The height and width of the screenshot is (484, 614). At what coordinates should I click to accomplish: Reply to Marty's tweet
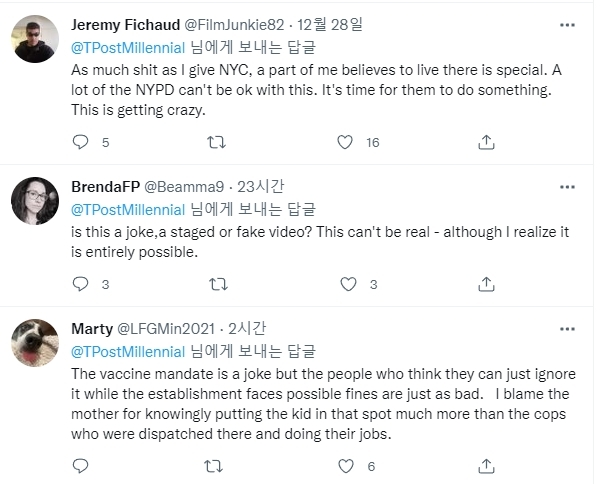tap(81, 466)
